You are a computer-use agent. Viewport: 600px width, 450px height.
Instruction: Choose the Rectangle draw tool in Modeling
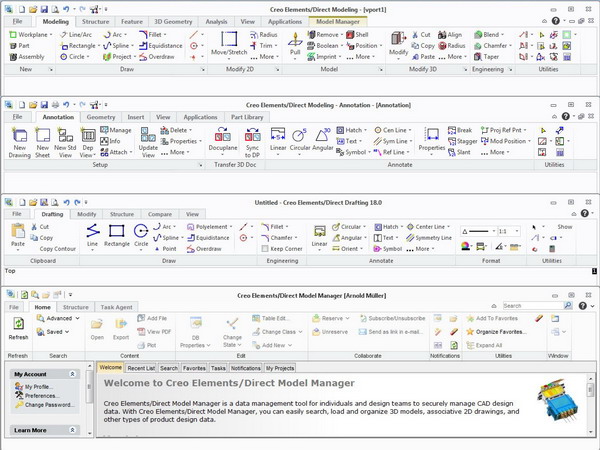78,46
